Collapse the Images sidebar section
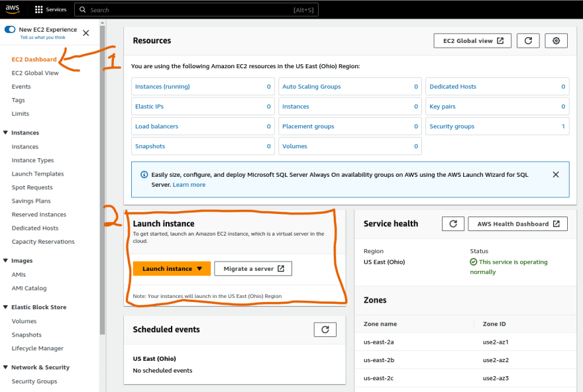 [5, 260]
